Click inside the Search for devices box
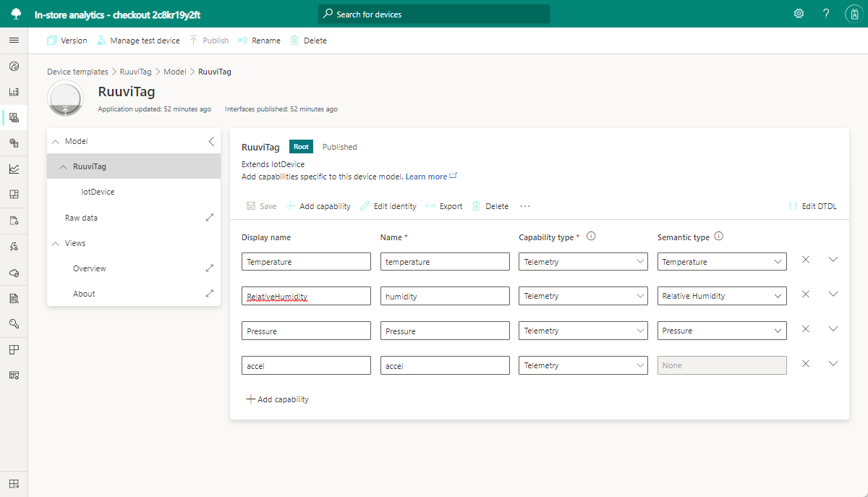This screenshot has width=868, height=497. tap(434, 13)
